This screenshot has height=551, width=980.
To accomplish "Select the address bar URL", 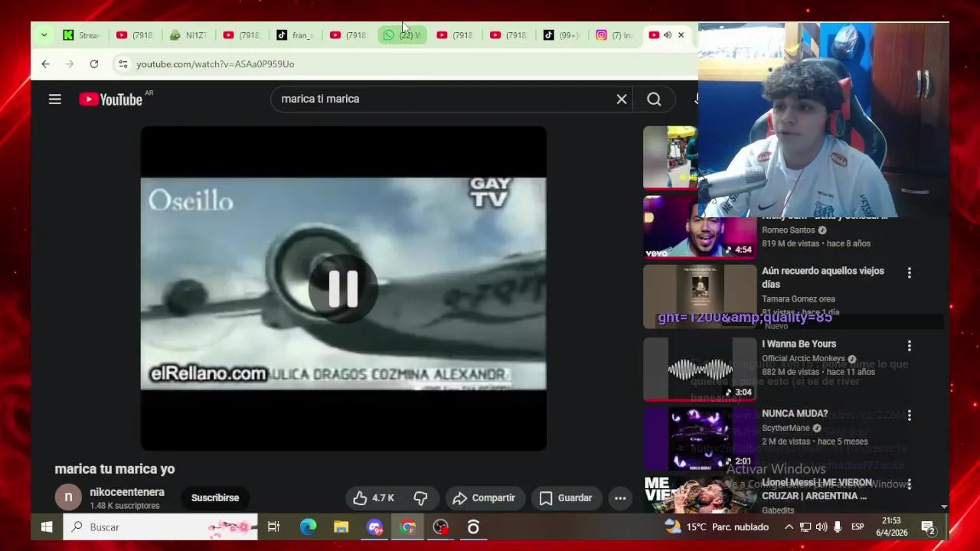I will click(x=215, y=64).
